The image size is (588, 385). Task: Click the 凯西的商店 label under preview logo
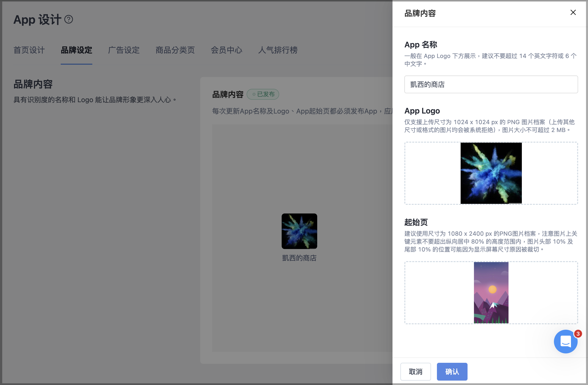coord(299,258)
